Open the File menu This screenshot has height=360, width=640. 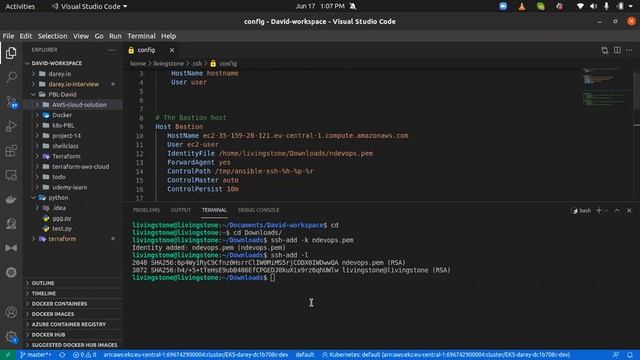(x=8, y=36)
